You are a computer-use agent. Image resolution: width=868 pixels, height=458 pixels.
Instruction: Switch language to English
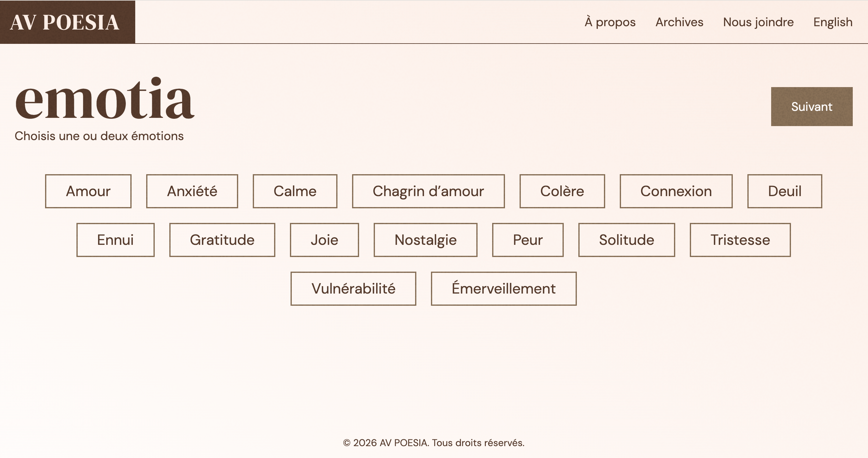click(x=833, y=22)
